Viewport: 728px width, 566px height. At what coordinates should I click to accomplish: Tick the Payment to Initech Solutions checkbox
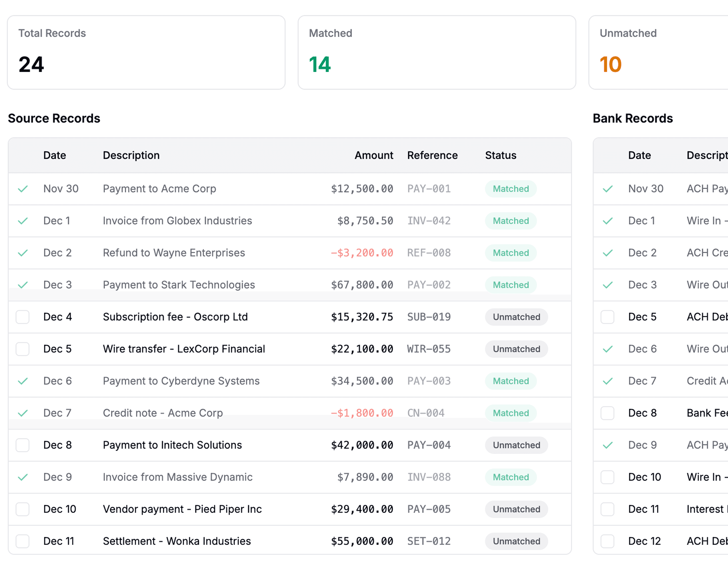(x=23, y=445)
